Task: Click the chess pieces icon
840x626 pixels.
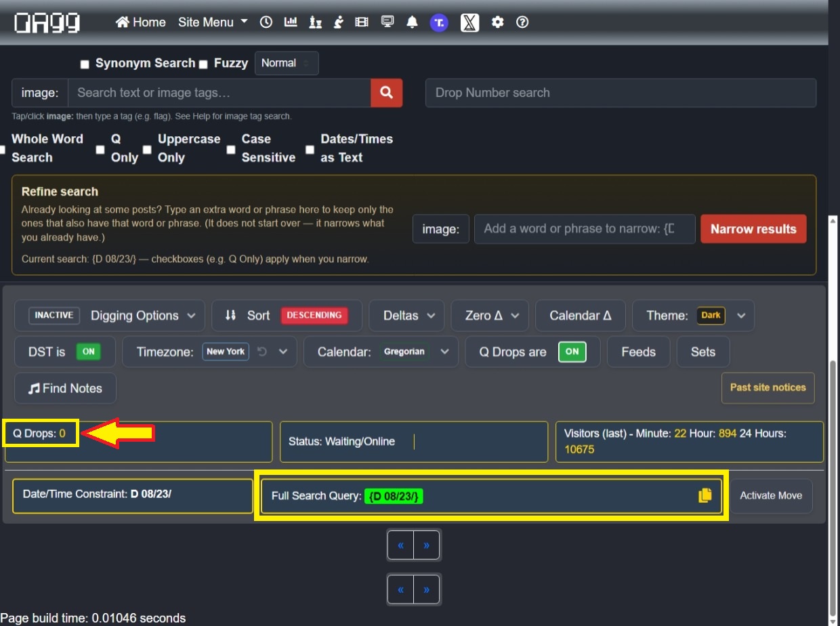Action: point(315,22)
